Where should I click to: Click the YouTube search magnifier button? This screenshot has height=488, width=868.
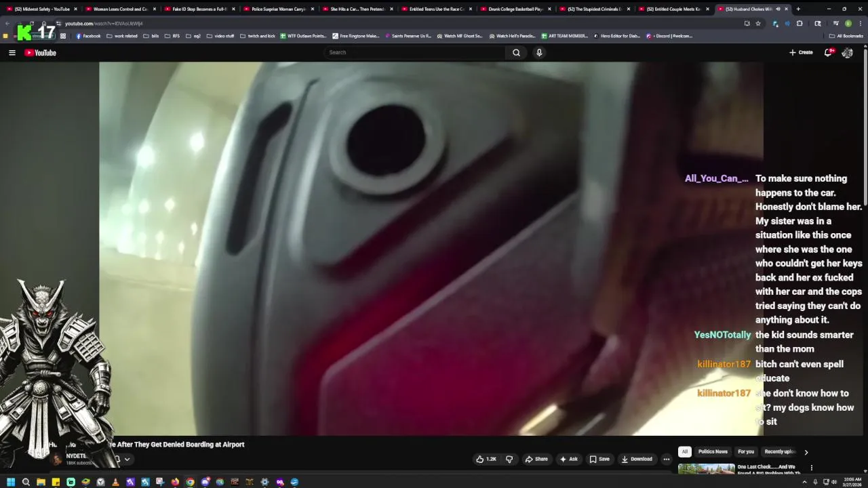tap(516, 52)
